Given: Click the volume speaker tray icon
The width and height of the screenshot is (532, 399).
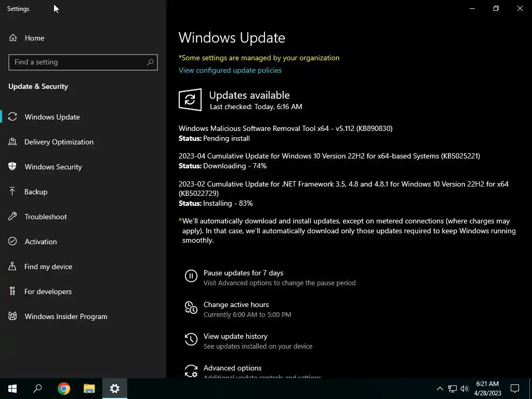Looking at the screenshot, I should pyautogui.click(x=464, y=389).
